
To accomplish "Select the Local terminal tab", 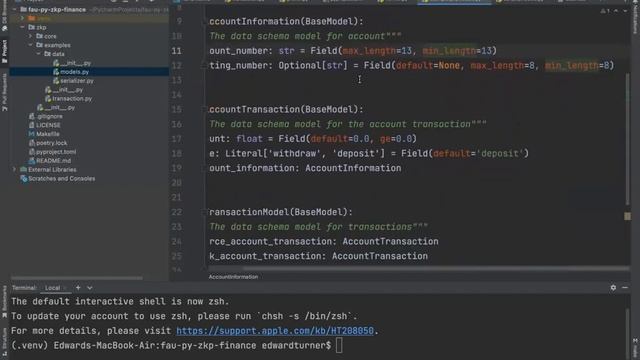I will (52, 288).
